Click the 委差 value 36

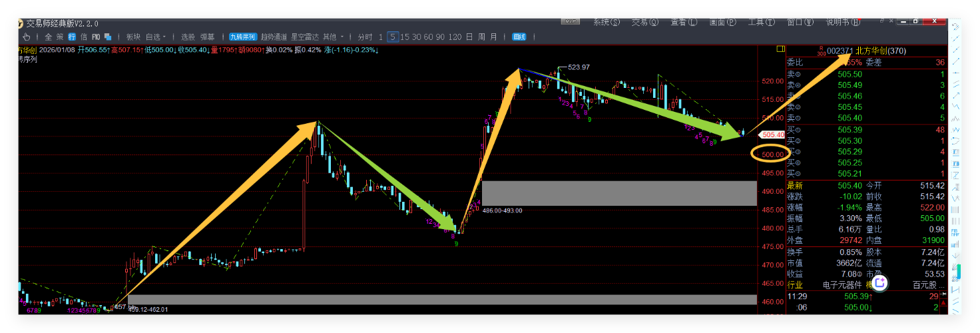point(939,63)
